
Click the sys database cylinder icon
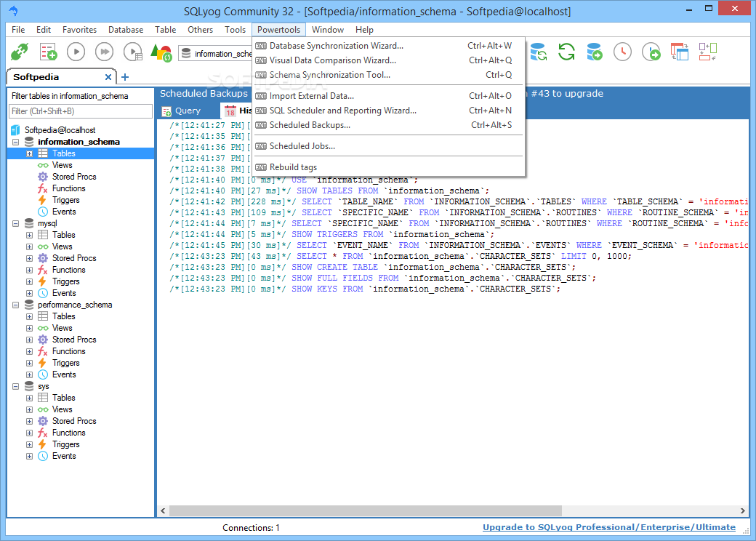pos(29,386)
